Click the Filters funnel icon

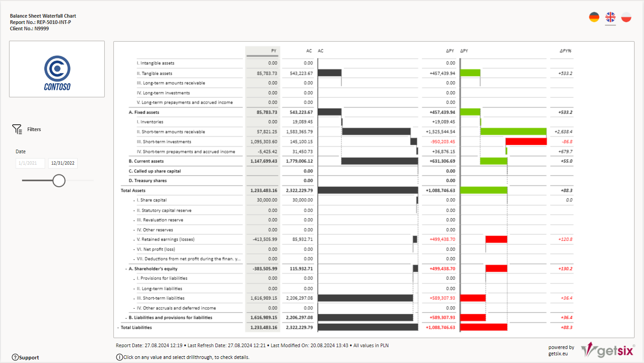click(17, 129)
